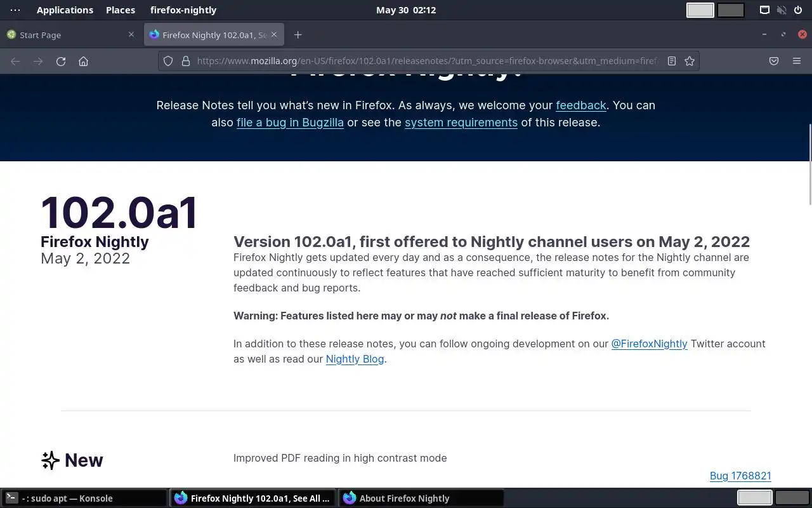812x508 pixels.
Task: Click second workspace in bottom panel
Action: (x=792, y=498)
